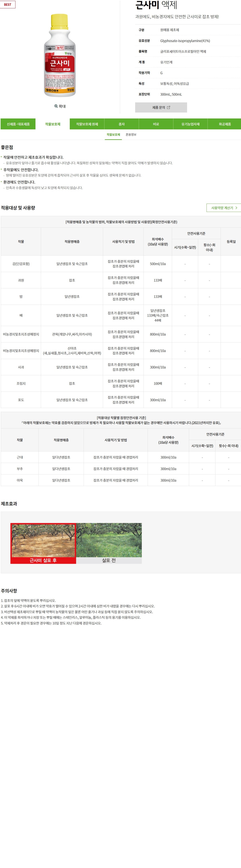Switch to the 유기농업자재 tab
241x868 pixels.
(190, 124)
